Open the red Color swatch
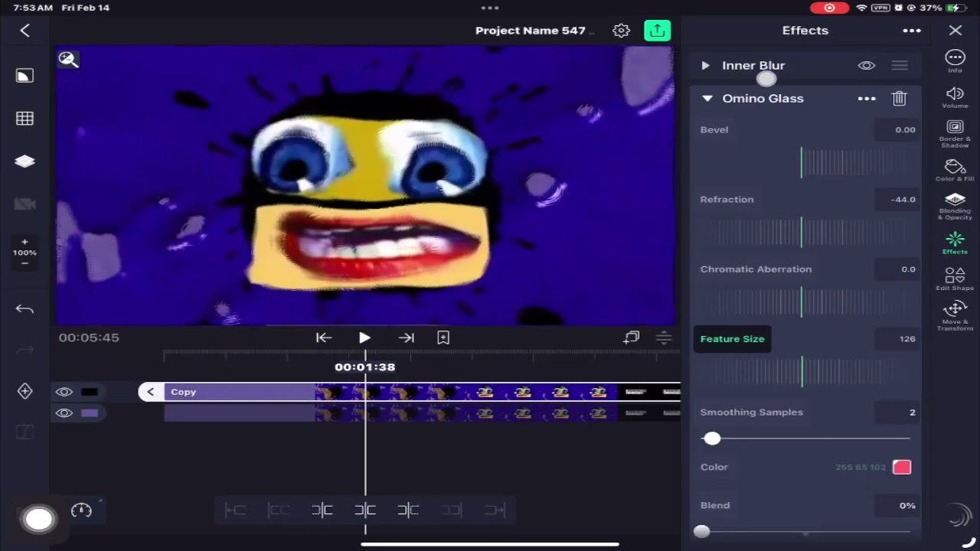980x551 pixels. (x=901, y=468)
